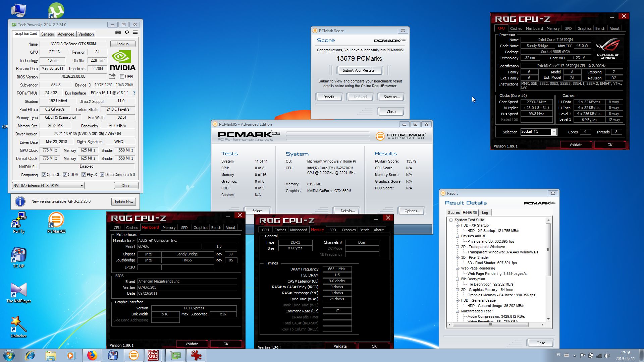This screenshot has width=644, height=362.
Task: Switch to ROG CPU-Z taskbar button
Action: pyautogui.click(x=153, y=355)
